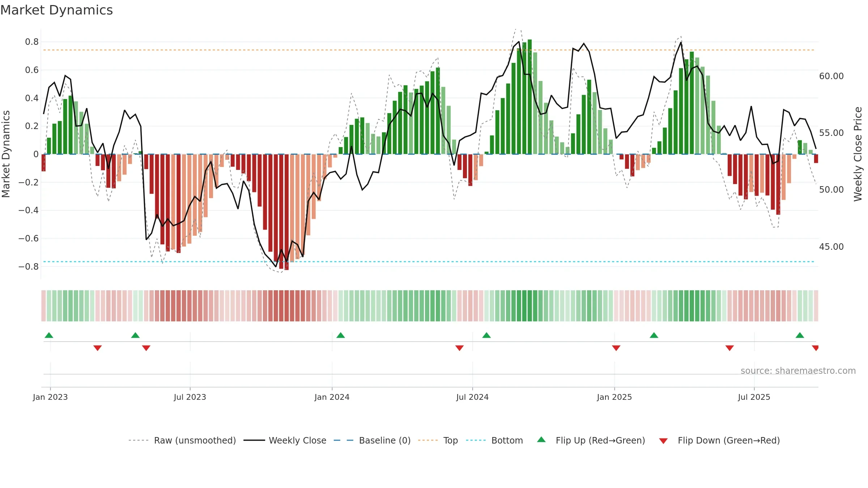
Task: Select the last Flip Down marker at chart's end
Action: 815,348
